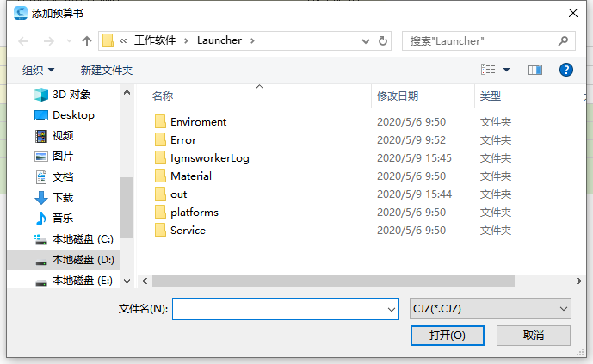Open the view options dropdown arrow
This screenshot has height=364, width=593.
(506, 70)
